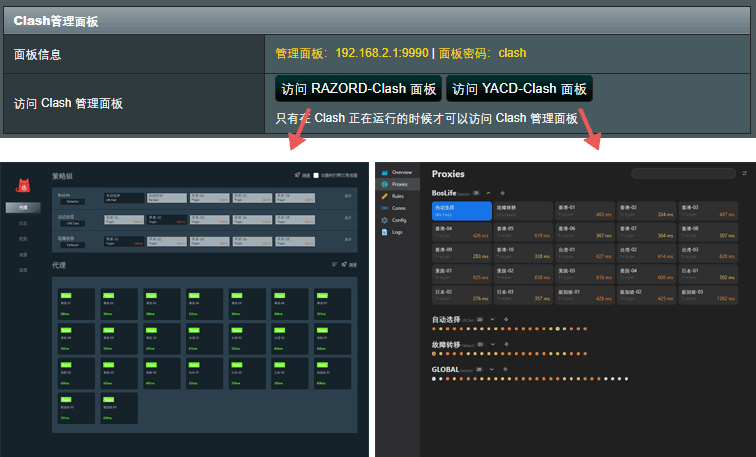756x457 pixels.
Task: Toggle the checkbox next to 测速 in 策略组
Action: 316,175
